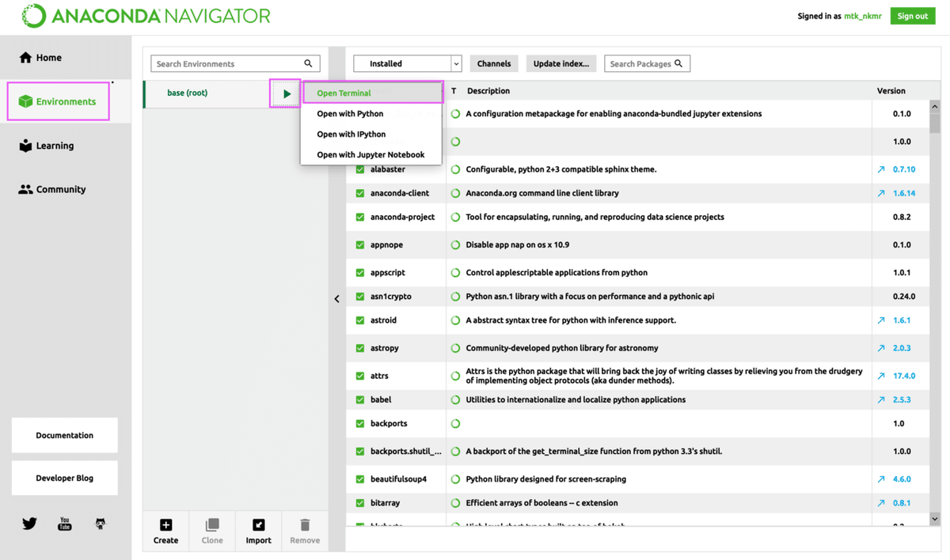Open the Community tab
Viewport: 950px width, 560px height.
66,189
